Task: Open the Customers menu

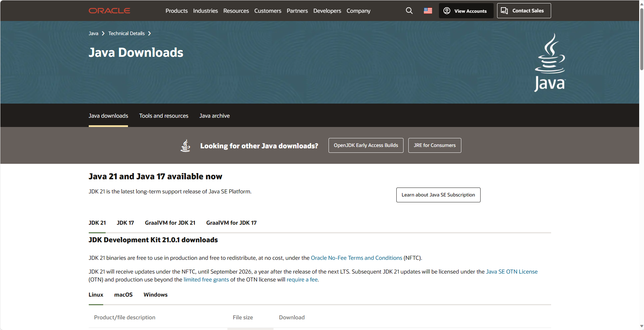Action: (x=268, y=11)
